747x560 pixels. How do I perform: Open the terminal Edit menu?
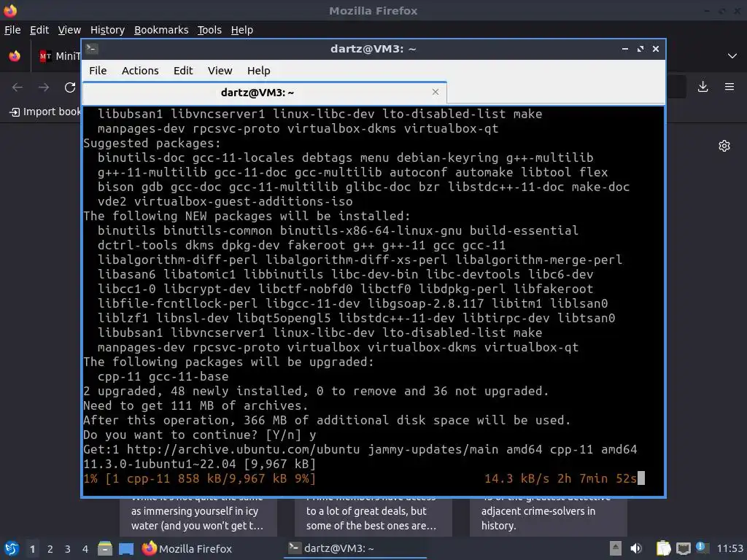(x=183, y=71)
